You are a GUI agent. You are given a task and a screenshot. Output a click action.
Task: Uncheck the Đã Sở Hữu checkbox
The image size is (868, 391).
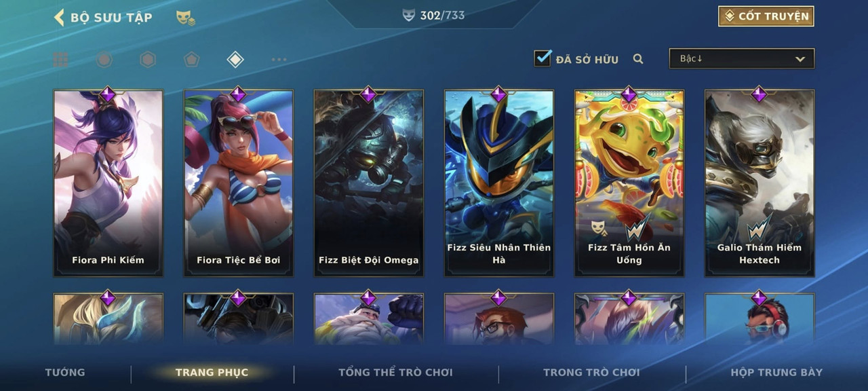coord(542,58)
